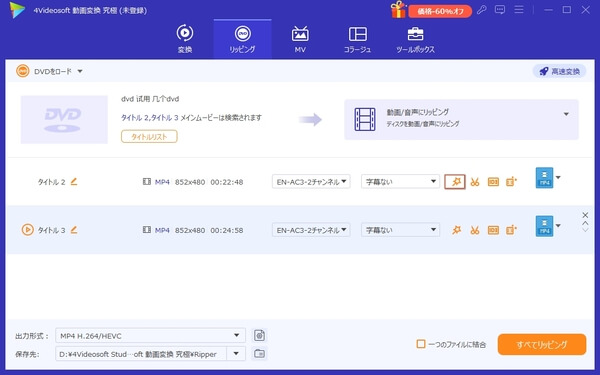600x375 pixels.
Task: Open the ツールボックス tab
Action: 415,39
